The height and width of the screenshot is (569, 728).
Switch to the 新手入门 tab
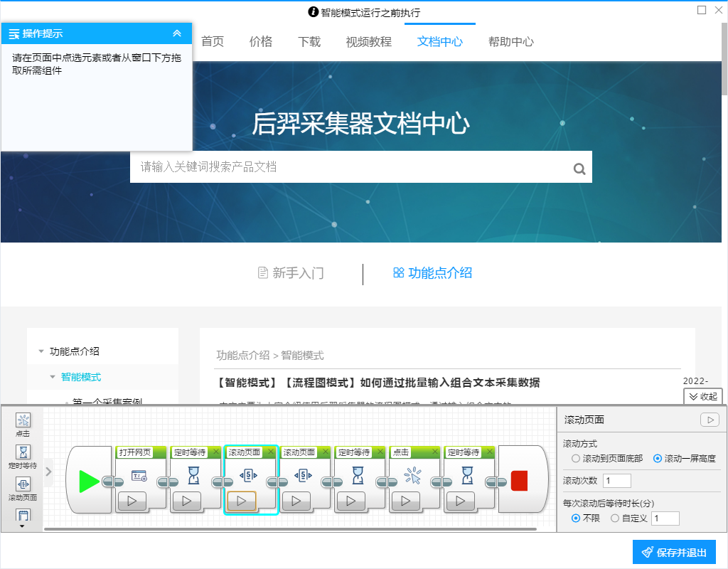pos(291,272)
